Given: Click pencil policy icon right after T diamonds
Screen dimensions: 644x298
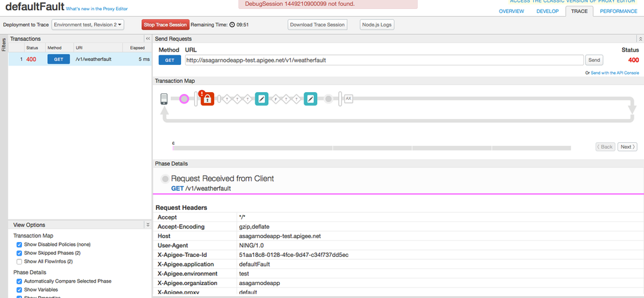Looking at the screenshot, I should pos(262,98).
